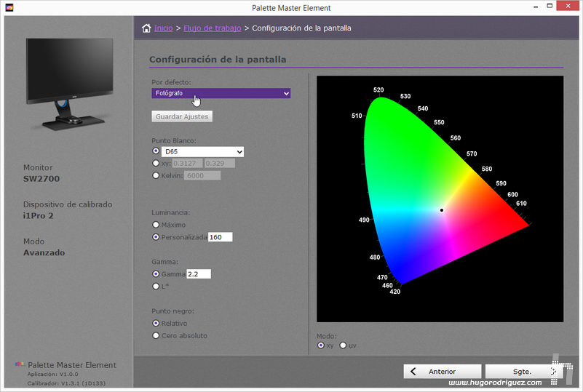
Task: Click the 'i1Pro 2' calibrator text
Action: (39, 215)
